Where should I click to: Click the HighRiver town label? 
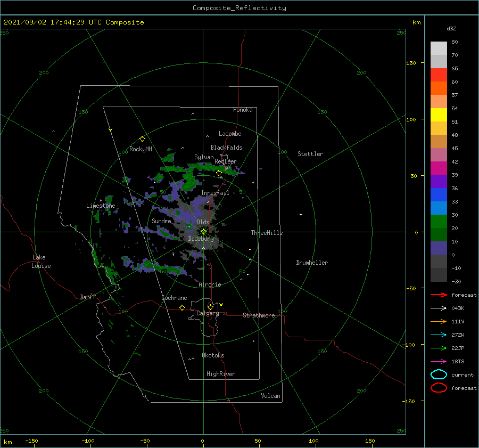221,374
